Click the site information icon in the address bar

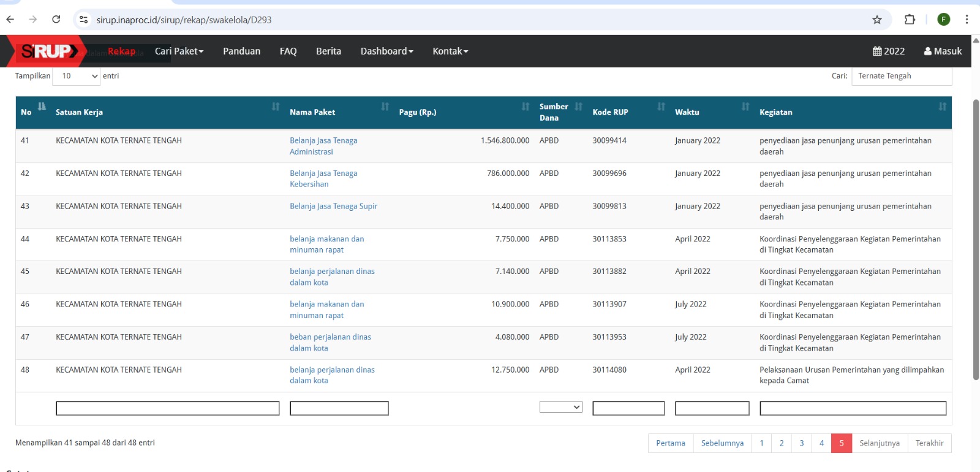pyautogui.click(x=84, y=20)
